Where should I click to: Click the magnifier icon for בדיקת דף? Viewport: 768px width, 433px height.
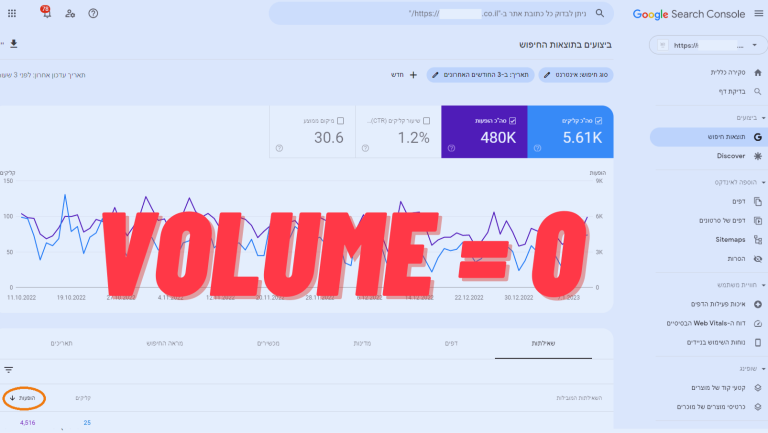point(758,92)
